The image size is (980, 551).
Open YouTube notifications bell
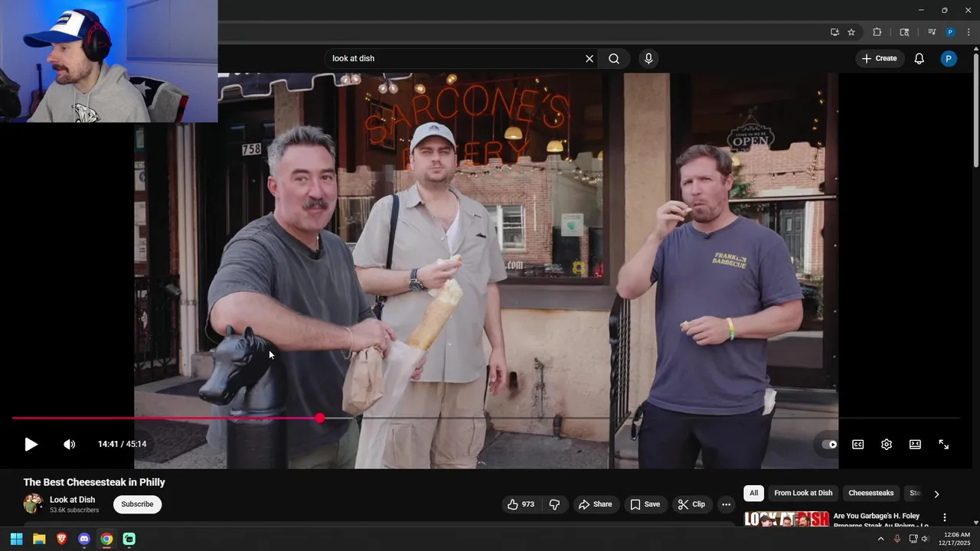point(920,59)
